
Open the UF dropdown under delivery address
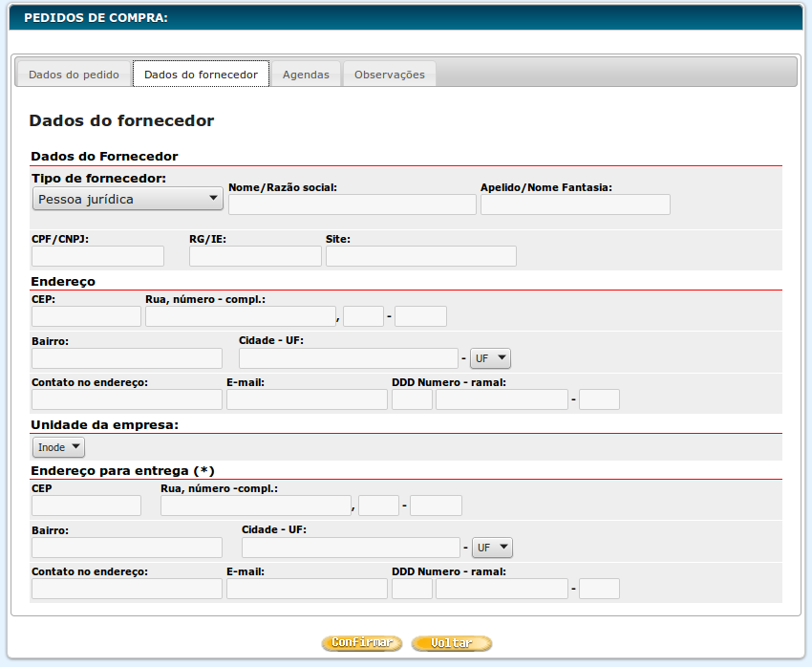[493, 548]
